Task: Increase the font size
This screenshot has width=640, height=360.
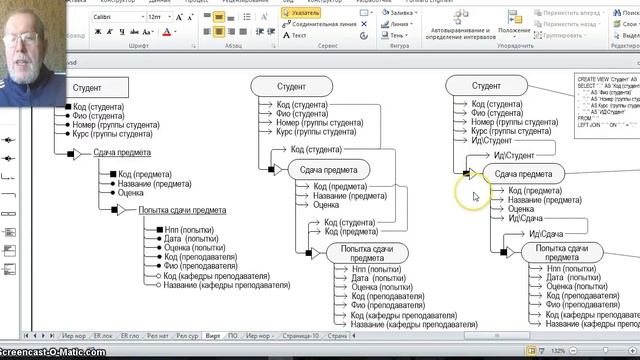Action: click(x=179, y=17)
